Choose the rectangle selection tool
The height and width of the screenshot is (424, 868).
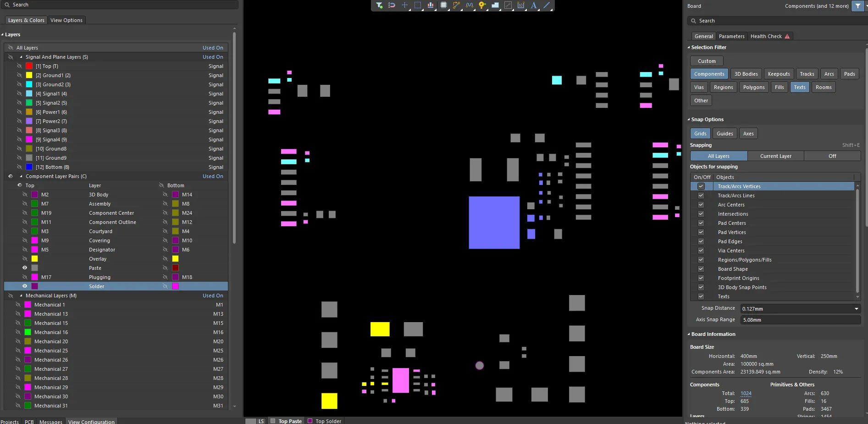point(418,6)
